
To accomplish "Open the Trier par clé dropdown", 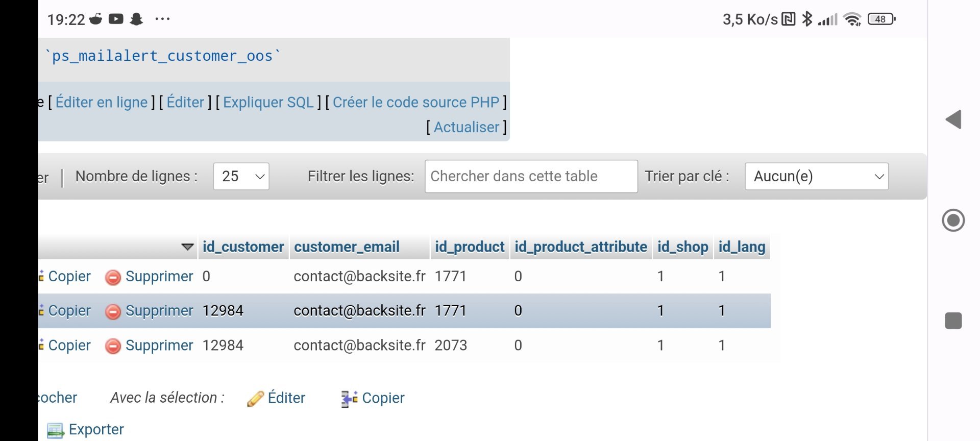I will [x=816, y=177].
